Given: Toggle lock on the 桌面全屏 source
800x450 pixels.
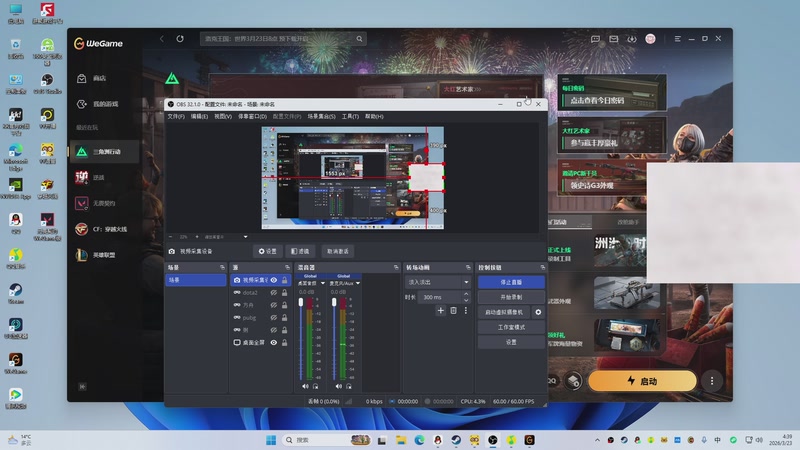Looking at the screenshot, I should pyautogui.click(x=284, y=343).
